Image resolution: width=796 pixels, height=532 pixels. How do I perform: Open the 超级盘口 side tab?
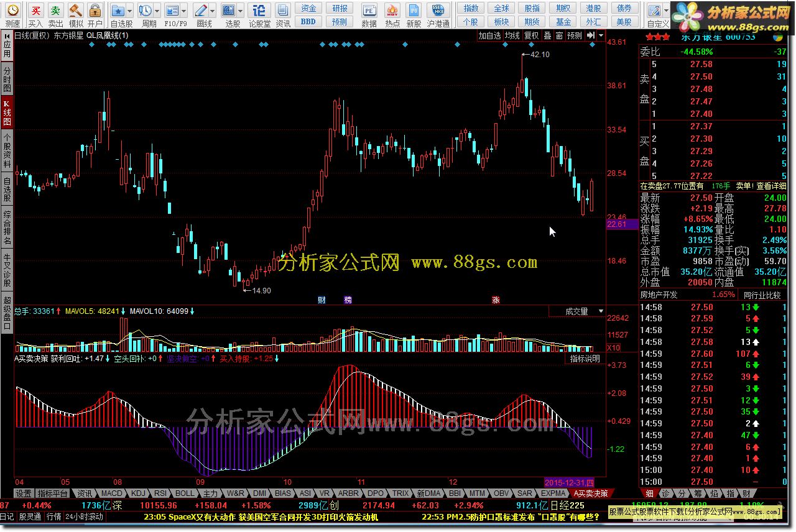click(x=7, y=312)
